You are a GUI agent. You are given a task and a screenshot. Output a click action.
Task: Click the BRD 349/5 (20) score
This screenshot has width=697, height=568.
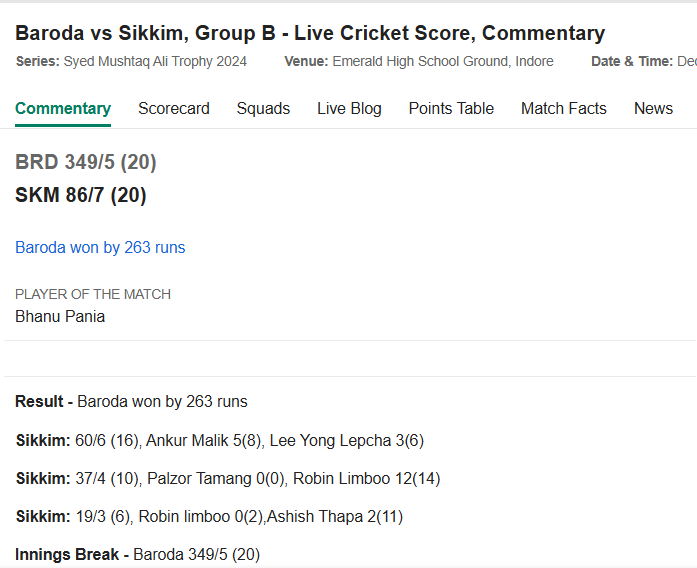[86, 162]
